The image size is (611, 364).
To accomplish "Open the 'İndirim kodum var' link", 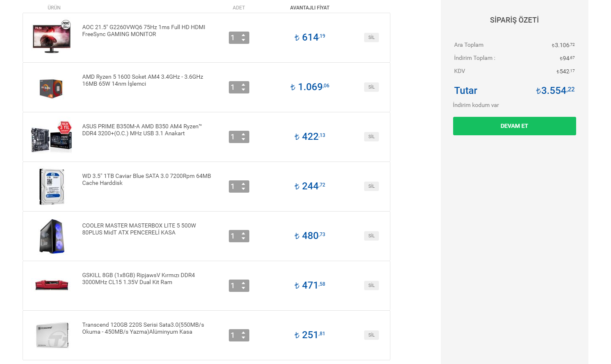I will 476,105.
